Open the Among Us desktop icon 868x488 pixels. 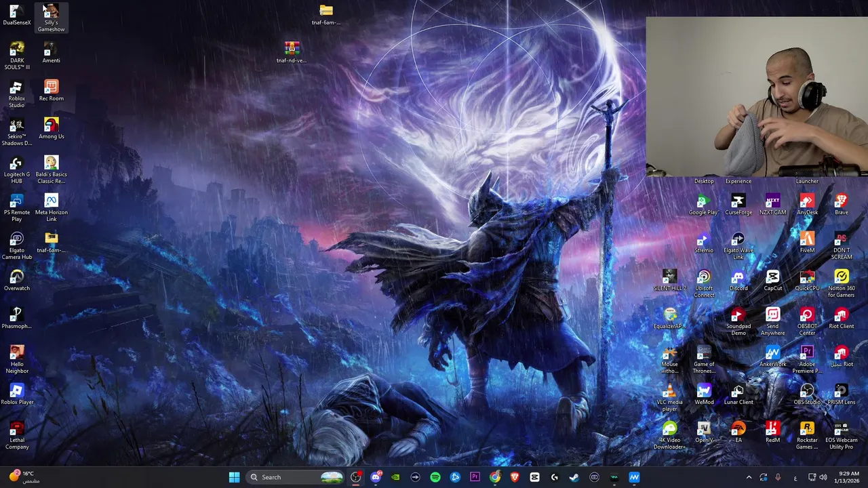coord(51,129)
